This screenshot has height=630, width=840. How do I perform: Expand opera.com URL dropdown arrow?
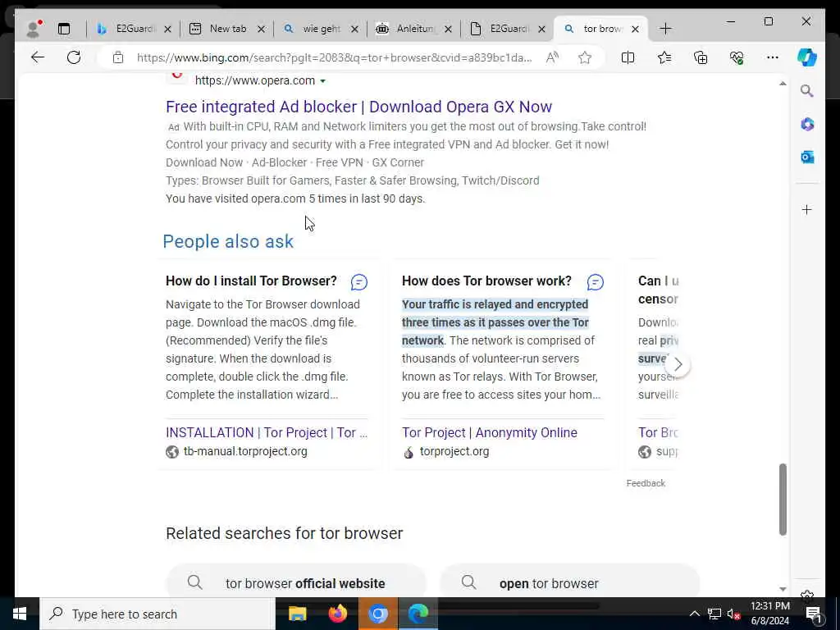tap(322, 81)
